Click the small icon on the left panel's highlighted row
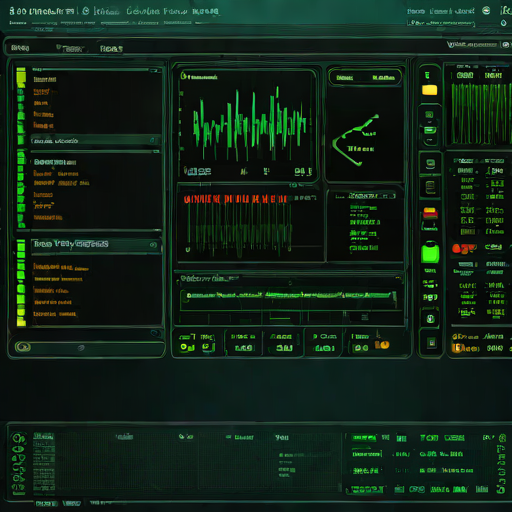The height and width of the screenshot is (512, 512). coord(152,140)
